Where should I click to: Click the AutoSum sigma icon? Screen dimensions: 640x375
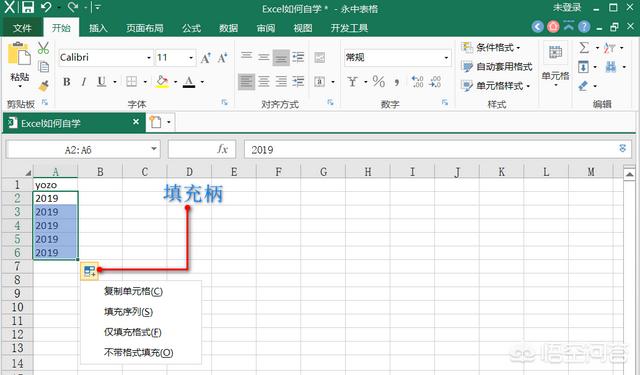[584, 48]
